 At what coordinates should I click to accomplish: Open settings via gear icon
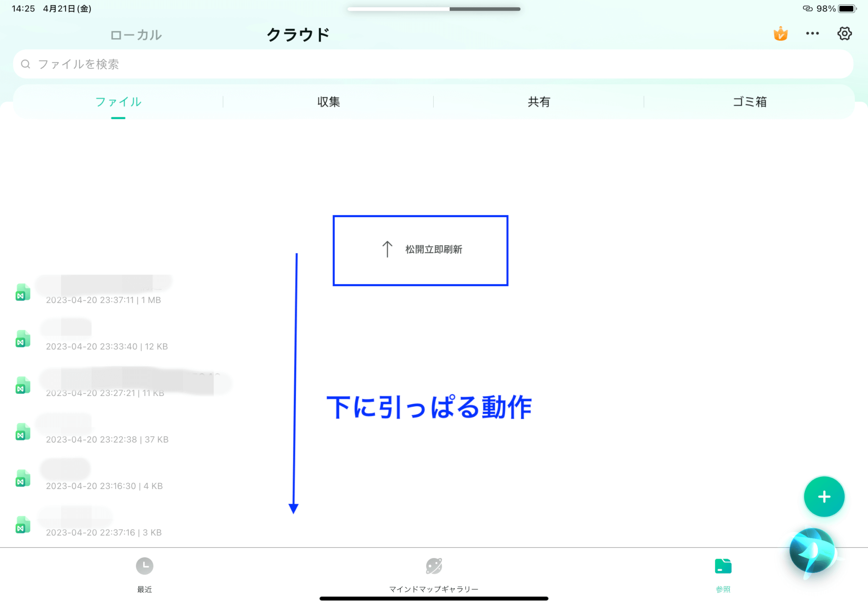pyautogui.click(x=844, y=33)
